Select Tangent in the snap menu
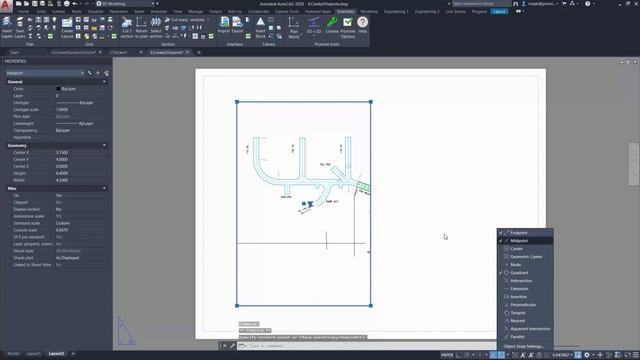The width and height of the screenshot is (640, 360). click(x=525, y=313)
